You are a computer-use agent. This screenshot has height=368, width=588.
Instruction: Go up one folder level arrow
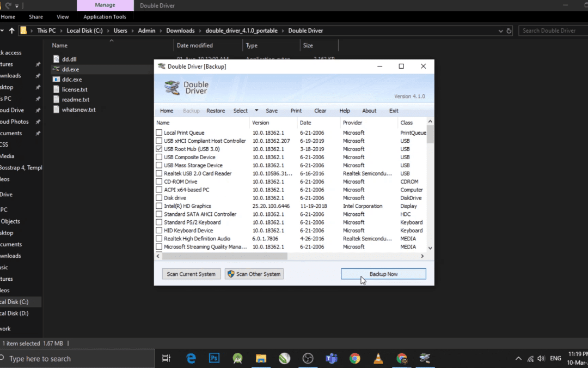click(11, 31)
